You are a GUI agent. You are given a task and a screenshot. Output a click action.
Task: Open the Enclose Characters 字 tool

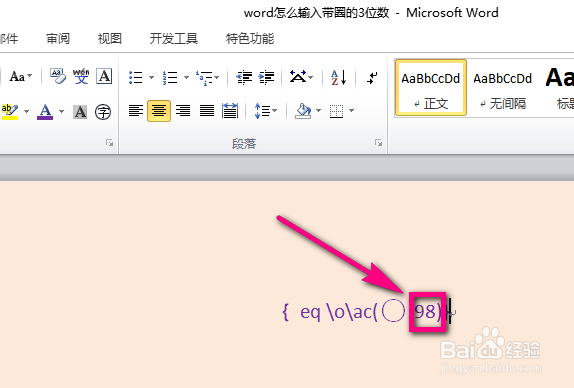point(103,112)
